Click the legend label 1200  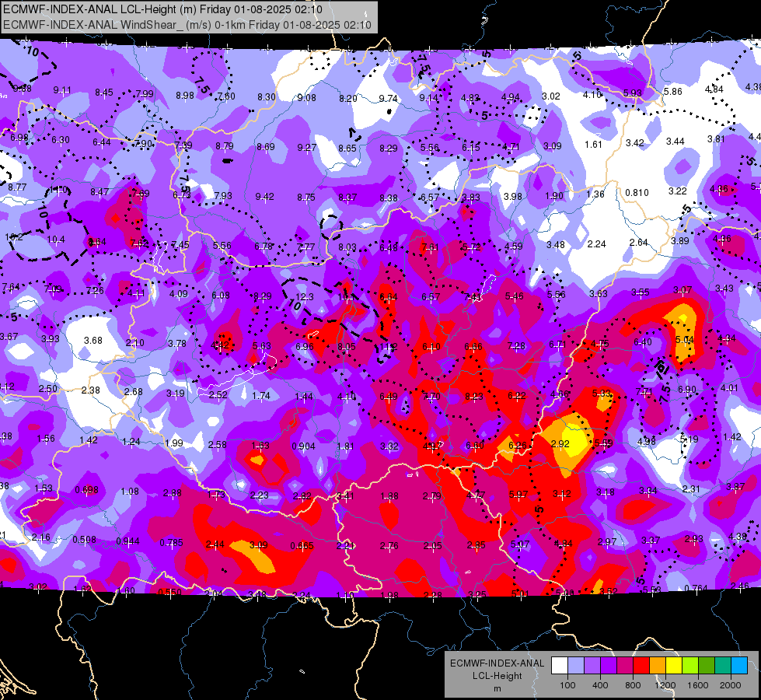(665, 685)
